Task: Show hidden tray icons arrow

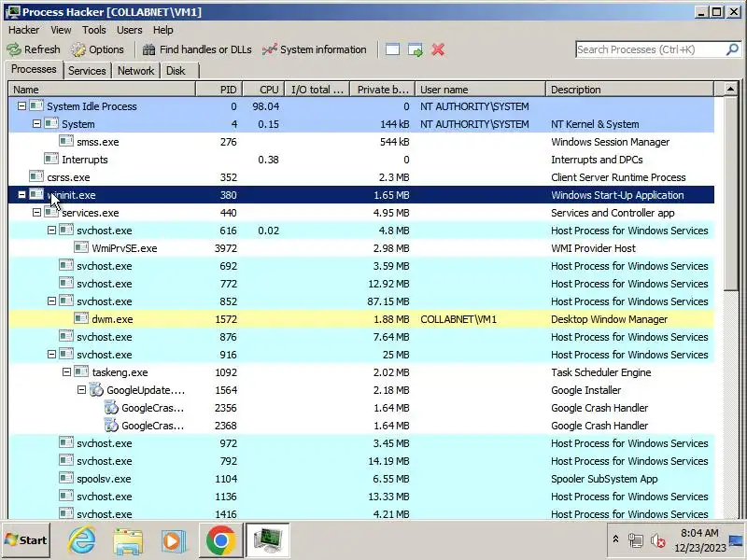Action: point(615,539)
